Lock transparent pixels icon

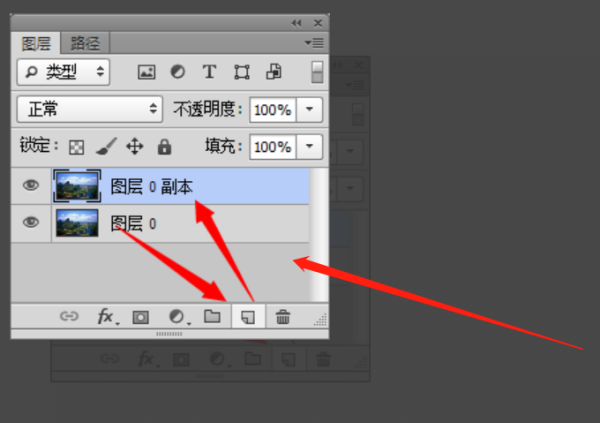pyautogui.click(x=77, y=147)
